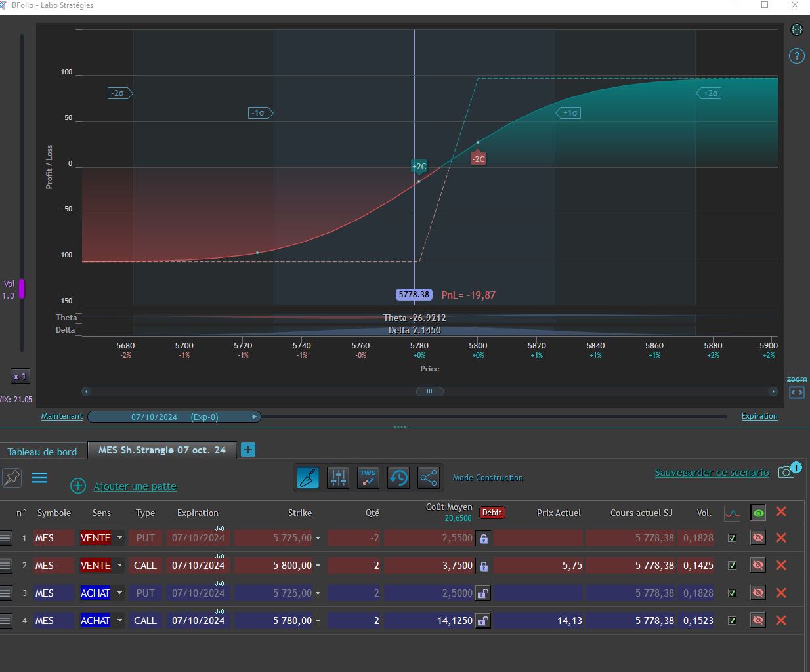Open strike dropdown 5 780,00
The height and width of the screenshot is (672, 810).
click(318, 621)
